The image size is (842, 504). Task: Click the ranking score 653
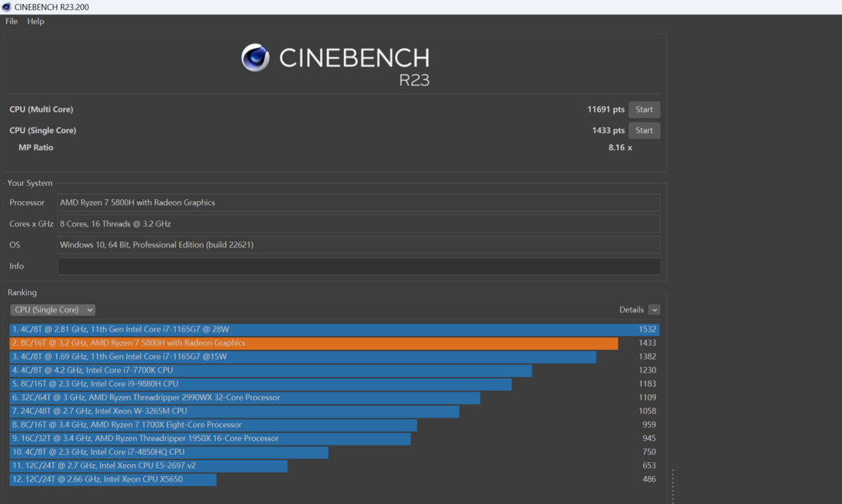pos(649,466)
